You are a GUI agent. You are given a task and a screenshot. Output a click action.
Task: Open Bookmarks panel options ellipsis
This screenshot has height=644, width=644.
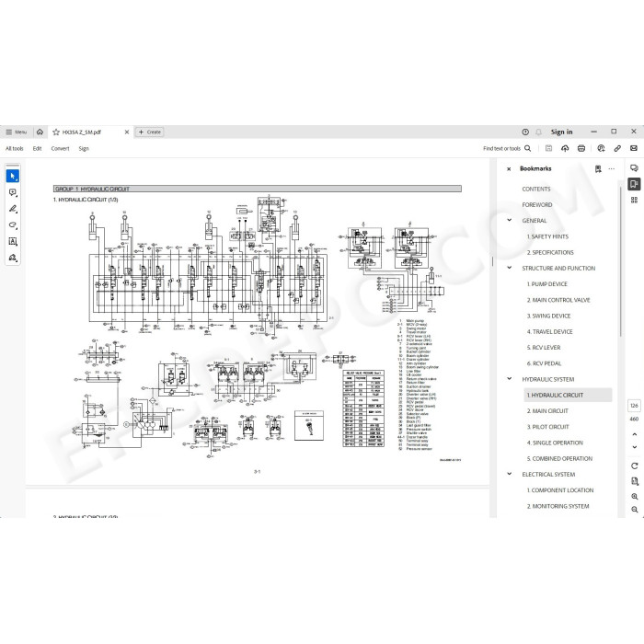[612, 168]
